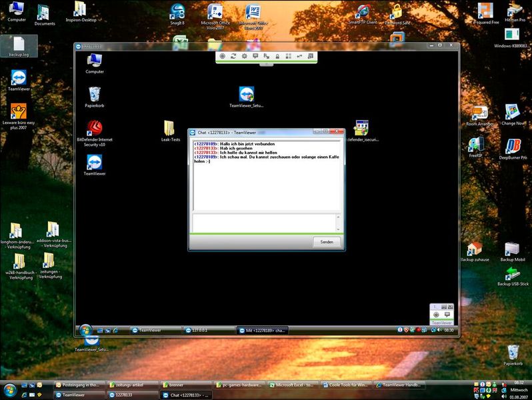Open local Papierkorb recycle bin
532x400 pixels.
tap(513, 355)
